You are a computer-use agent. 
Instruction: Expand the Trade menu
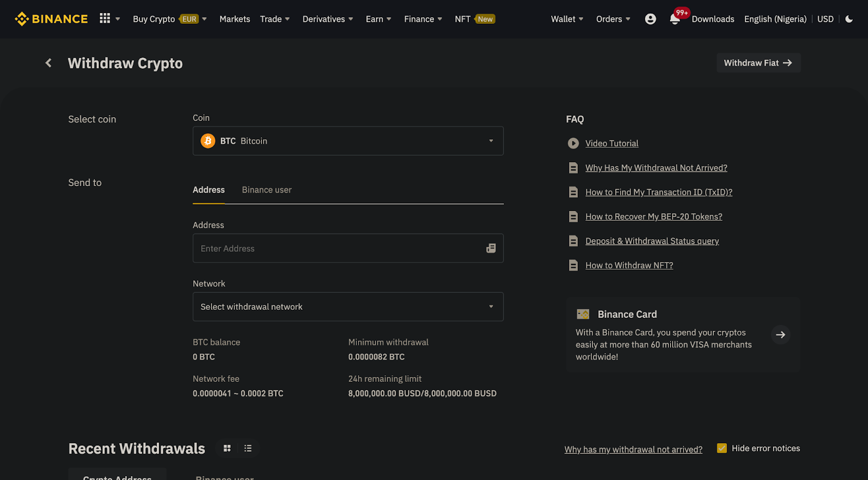pos(275,19)
